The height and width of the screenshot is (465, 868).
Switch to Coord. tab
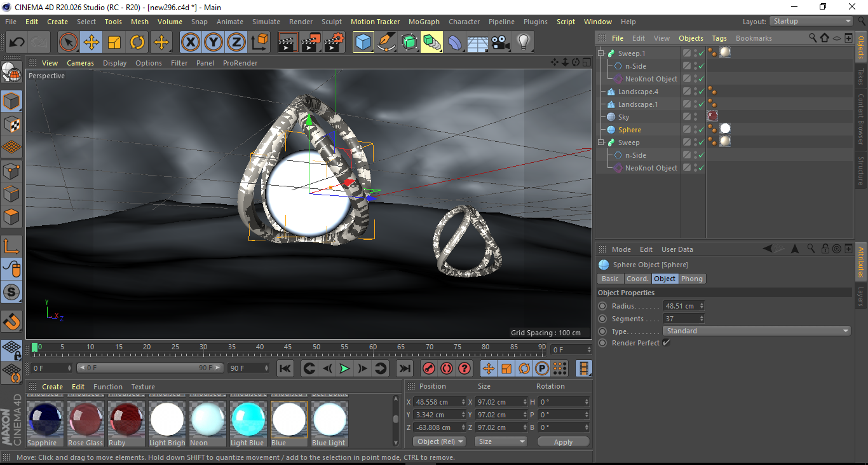[637, 279]
